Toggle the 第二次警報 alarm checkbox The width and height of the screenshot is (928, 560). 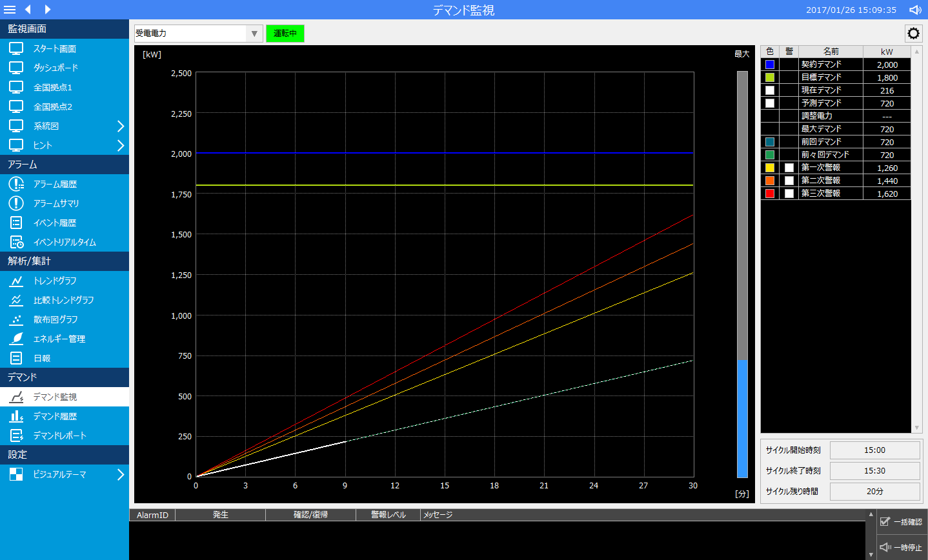pyautogui.click(x=789, y=181)
